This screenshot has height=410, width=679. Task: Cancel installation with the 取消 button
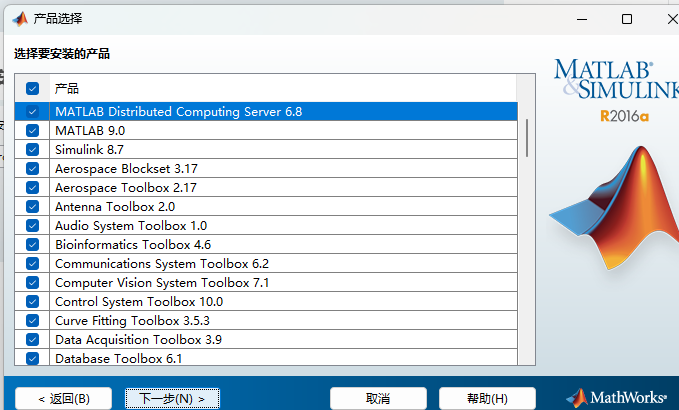[x=378, y=398]
